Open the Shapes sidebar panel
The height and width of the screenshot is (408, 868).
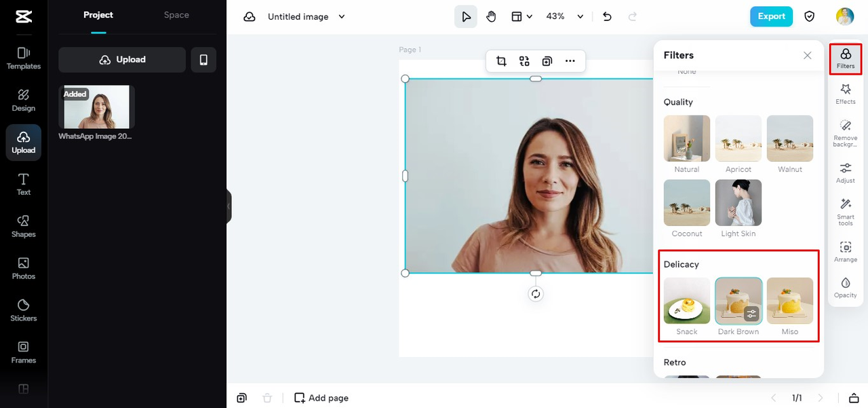(23, 226)
